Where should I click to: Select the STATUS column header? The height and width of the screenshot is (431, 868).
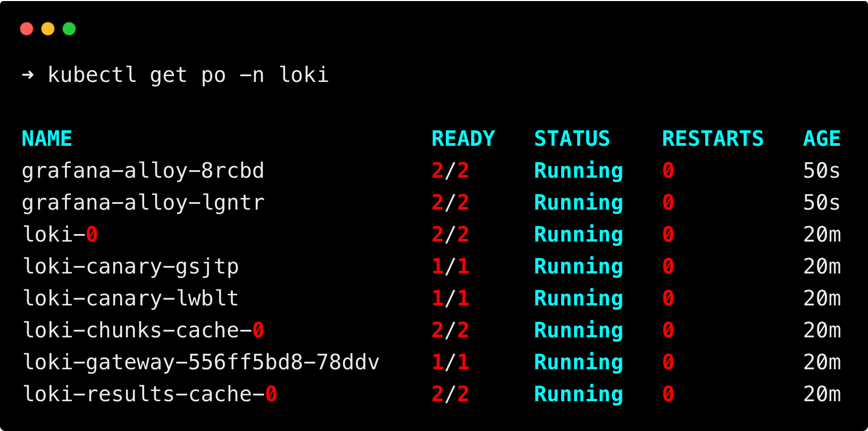click(572, 139)
